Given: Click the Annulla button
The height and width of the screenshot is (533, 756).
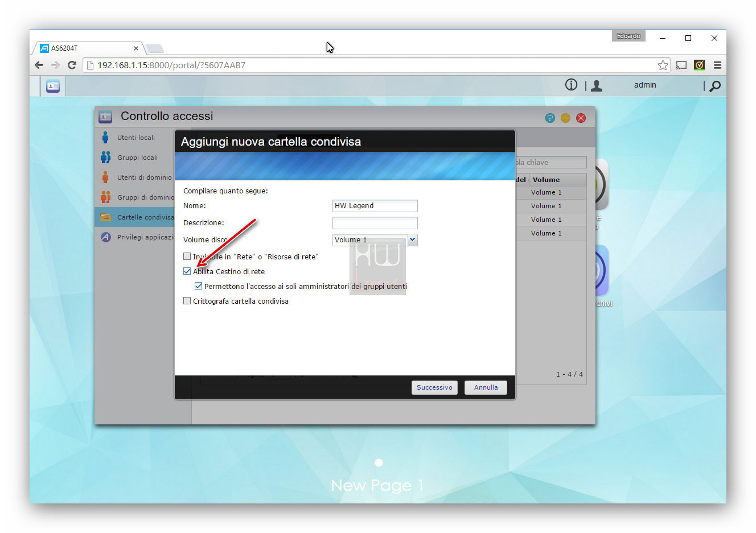Looking at the screenshot, I should click(486, 387).
